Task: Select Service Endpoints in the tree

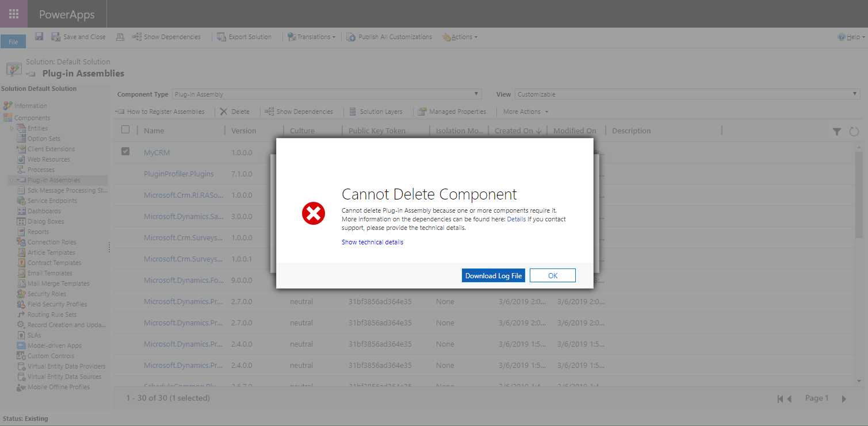Action: [x=52, y=201]
